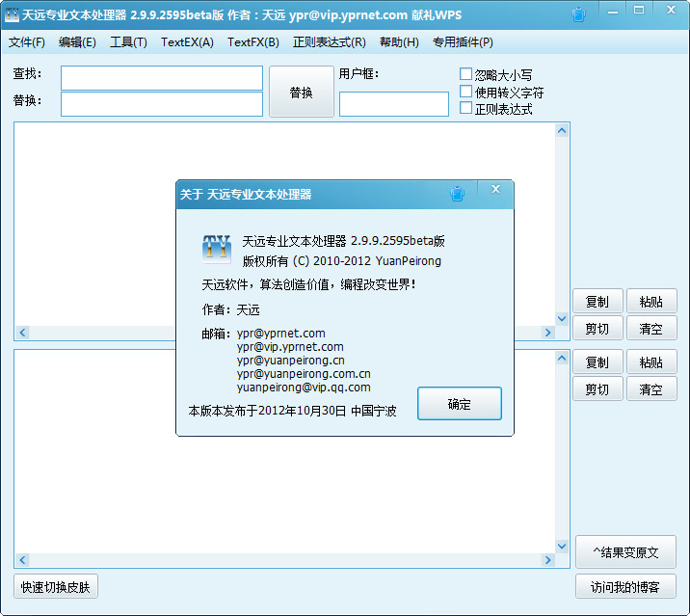
Task: Click 剪切 for the upper text area
Action: coord(597,328)
